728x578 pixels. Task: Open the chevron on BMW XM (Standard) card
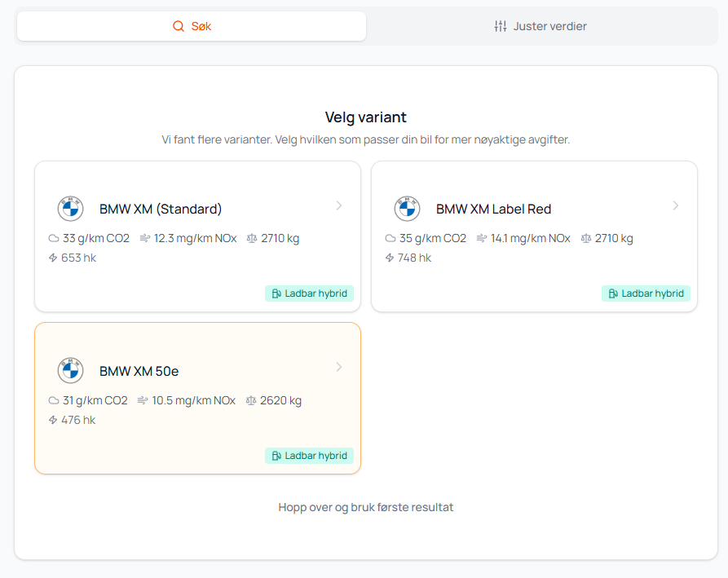(339, 205)
